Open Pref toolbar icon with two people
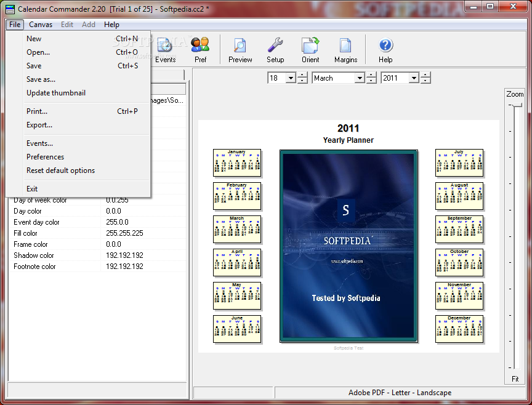 200,50
